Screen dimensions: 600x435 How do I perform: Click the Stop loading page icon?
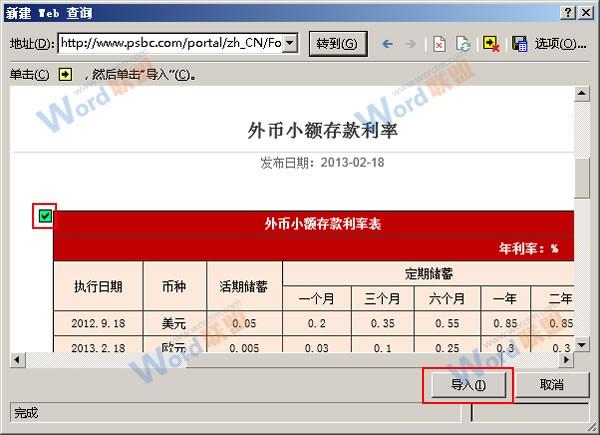coord(439,44)
